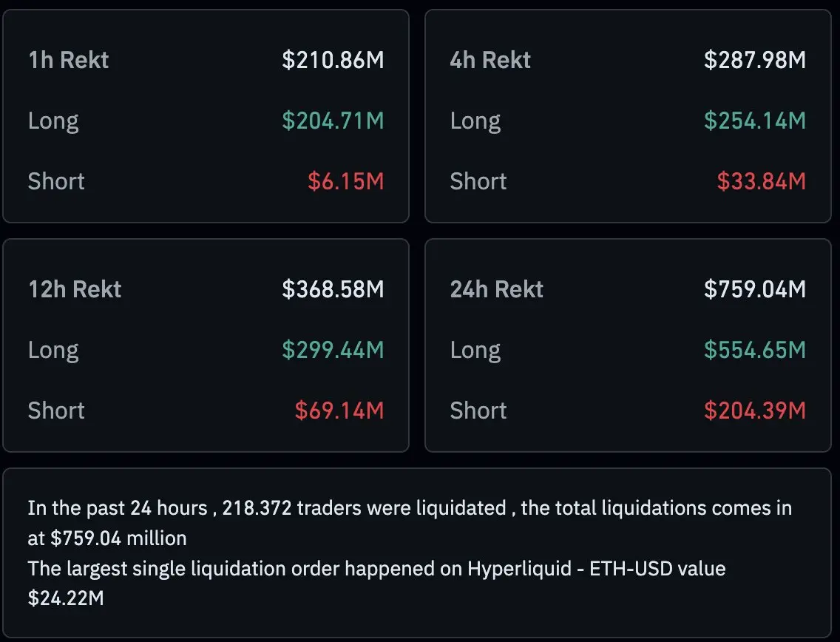The image size is (840, 642).
Task: Click the 12h Long value $299.44M
Action: (333, 350)
